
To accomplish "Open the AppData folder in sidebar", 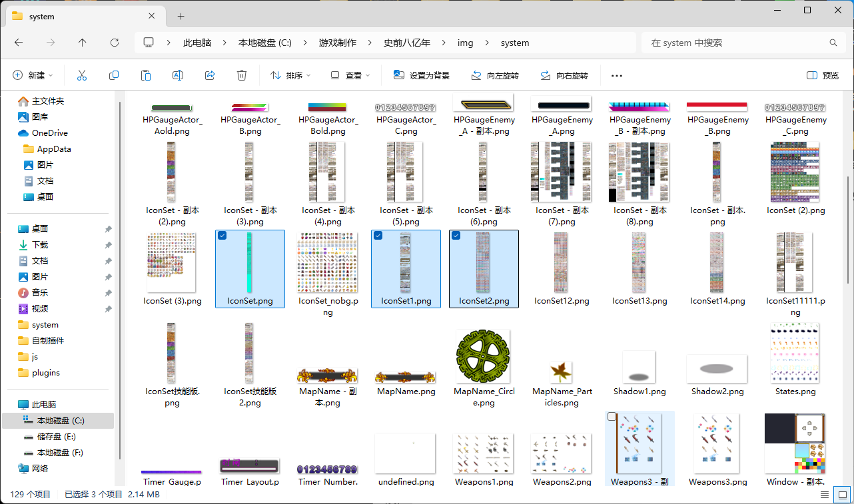I will point(47,149).
